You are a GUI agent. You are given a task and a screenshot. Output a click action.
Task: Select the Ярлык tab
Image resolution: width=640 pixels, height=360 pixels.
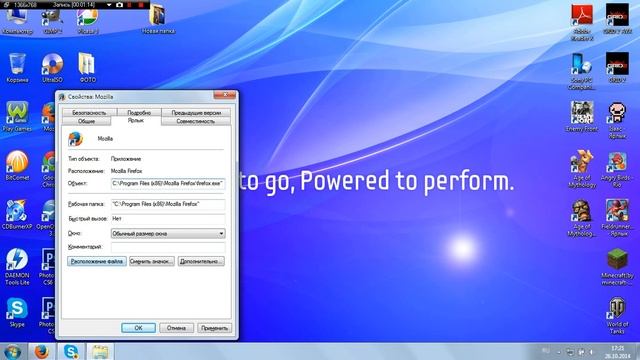(x=136, y=120)
